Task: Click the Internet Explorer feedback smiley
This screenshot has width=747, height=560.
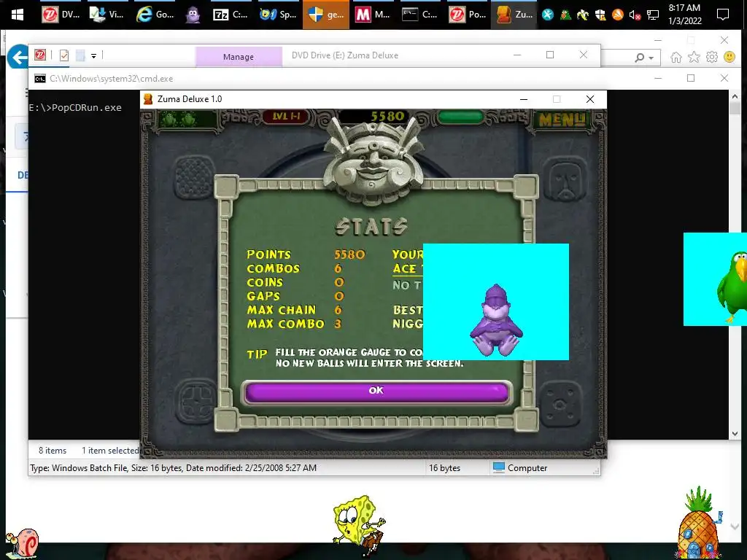Action: 729,57
